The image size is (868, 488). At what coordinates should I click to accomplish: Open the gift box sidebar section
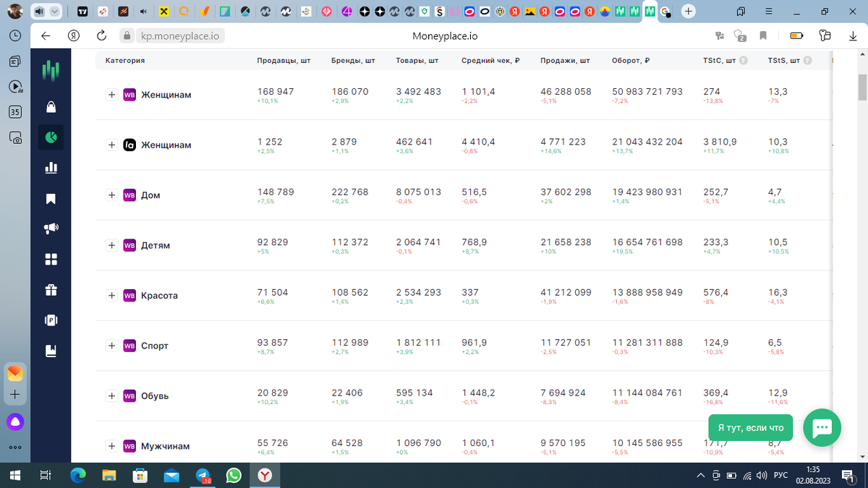click(51, 290)
